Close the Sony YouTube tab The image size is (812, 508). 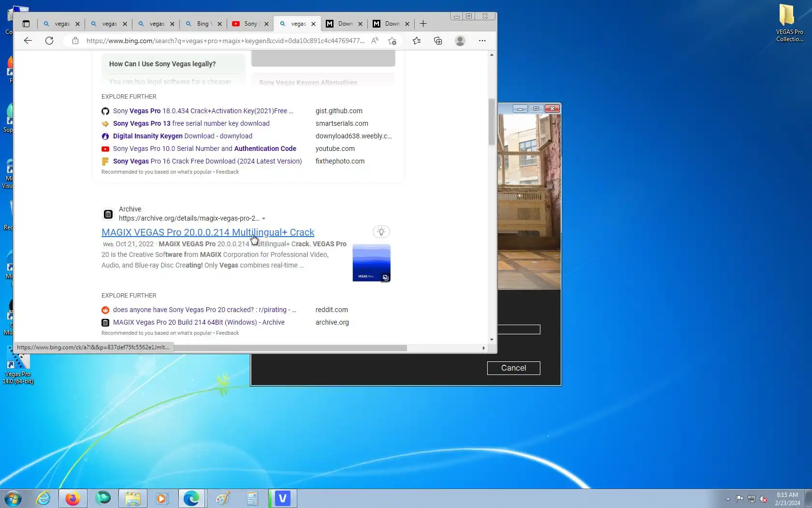tap(266, 24)
